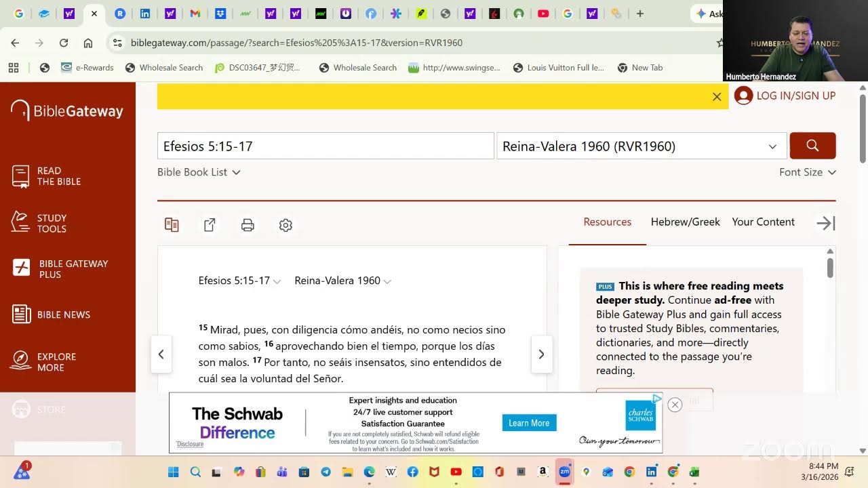Open Zoom from the taskbar
The height and width of the screenshot is (488, 868).
(564, 472)
